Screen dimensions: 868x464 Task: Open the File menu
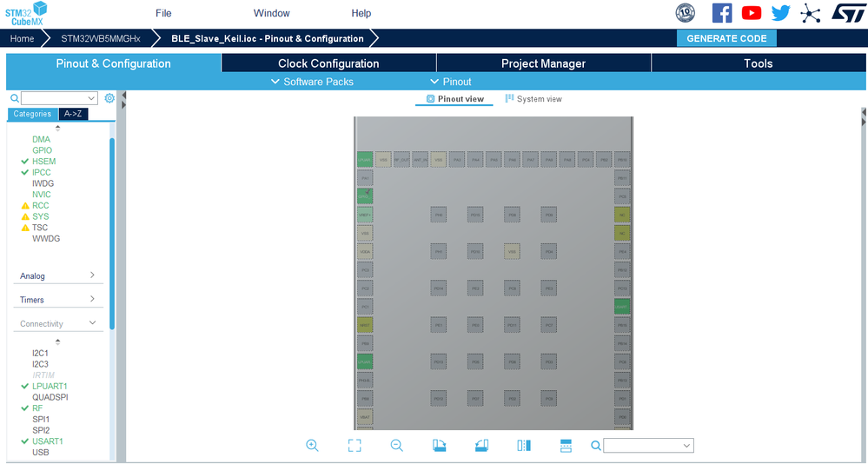163,13
